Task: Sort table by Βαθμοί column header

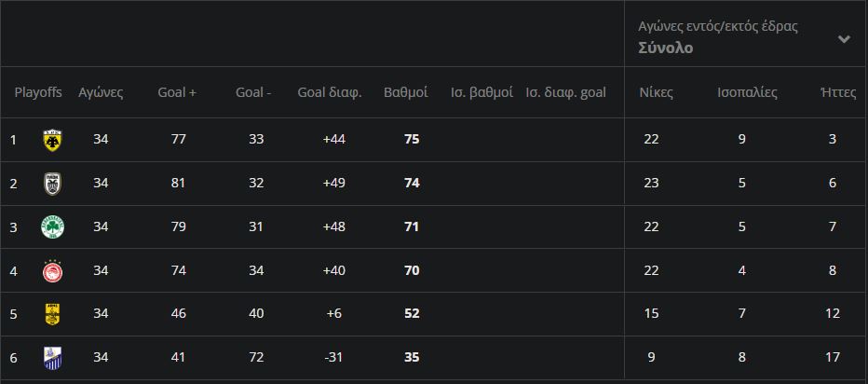Action: (x=406, y=92)
